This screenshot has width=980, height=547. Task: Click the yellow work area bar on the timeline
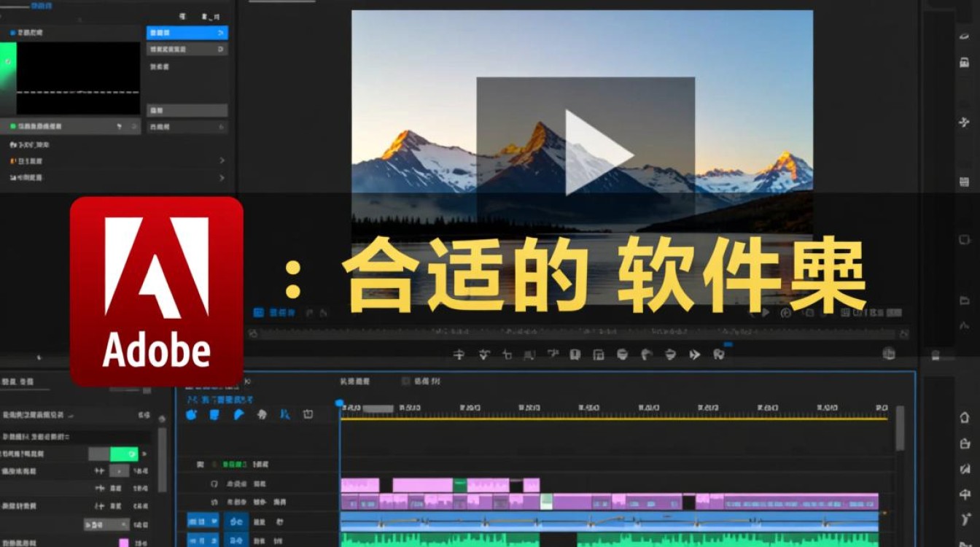tap(614, 419)
